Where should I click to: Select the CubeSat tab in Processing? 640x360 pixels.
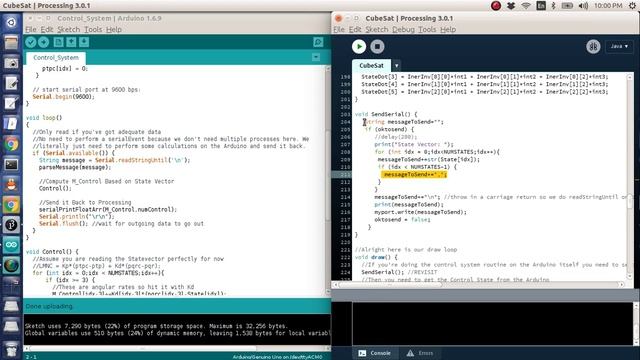(x=371, y=65)
